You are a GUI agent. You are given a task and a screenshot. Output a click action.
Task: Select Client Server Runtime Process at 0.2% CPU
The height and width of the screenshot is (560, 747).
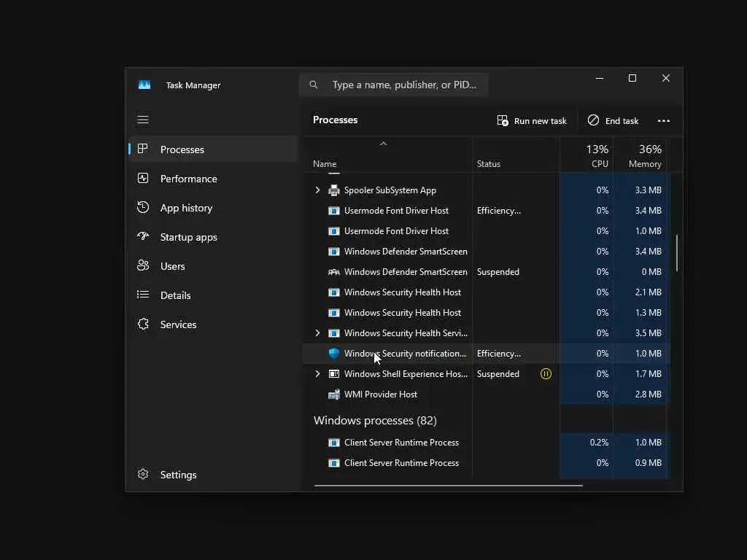[486, 443]
